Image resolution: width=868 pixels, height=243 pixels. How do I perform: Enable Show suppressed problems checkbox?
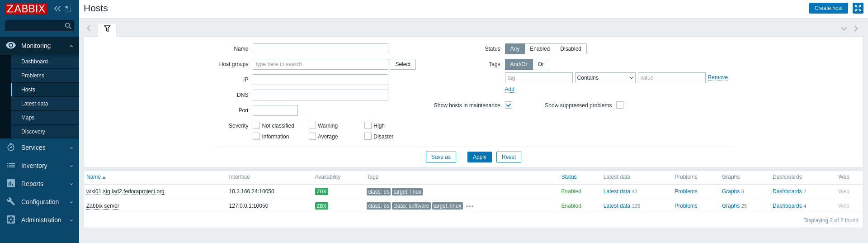(620, 105)
